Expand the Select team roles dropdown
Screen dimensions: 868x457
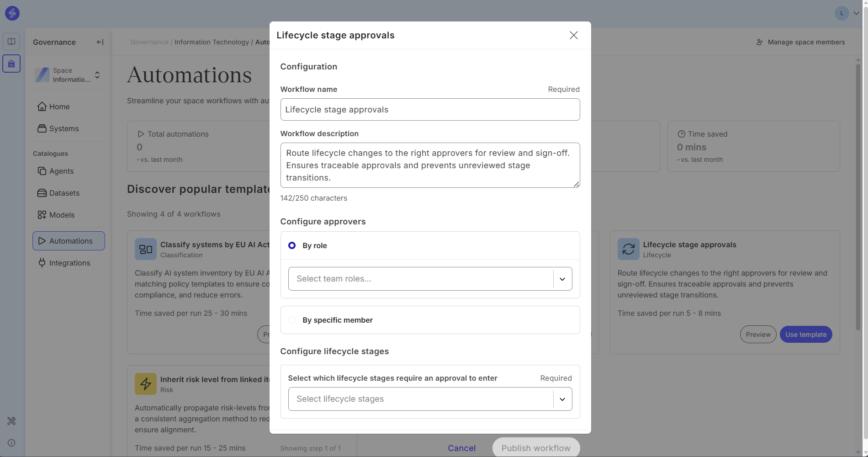pyautogui.click(x=562, y=279)
